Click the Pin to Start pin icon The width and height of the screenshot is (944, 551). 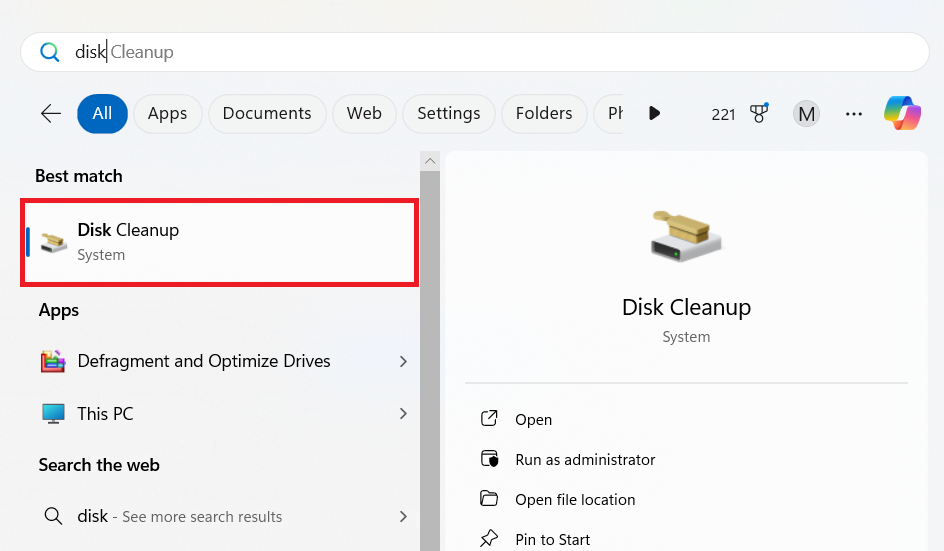click(489, 538)
